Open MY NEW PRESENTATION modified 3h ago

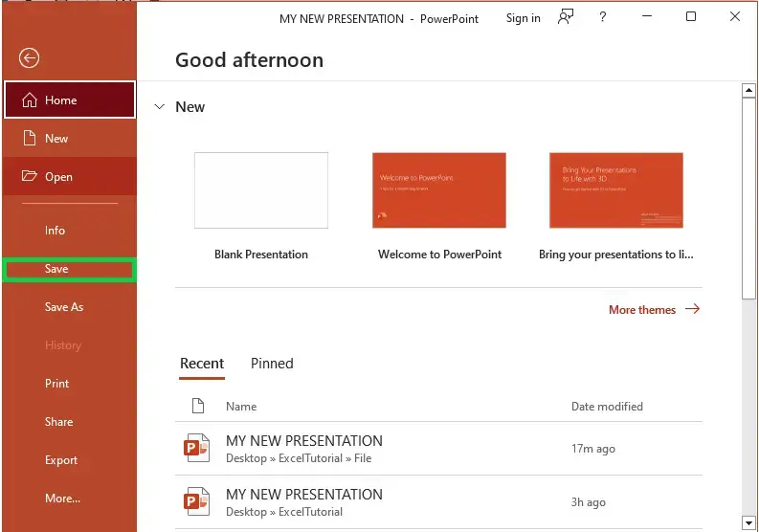(438, 502)
